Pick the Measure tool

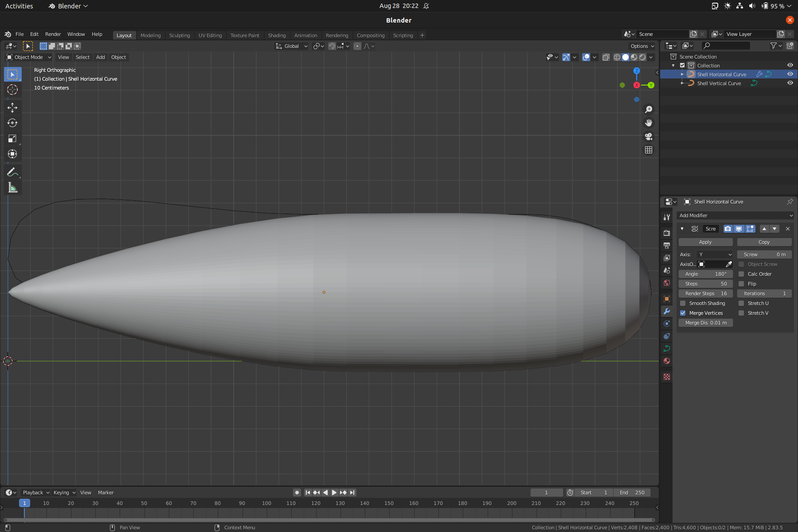click(x=12, y=188)
